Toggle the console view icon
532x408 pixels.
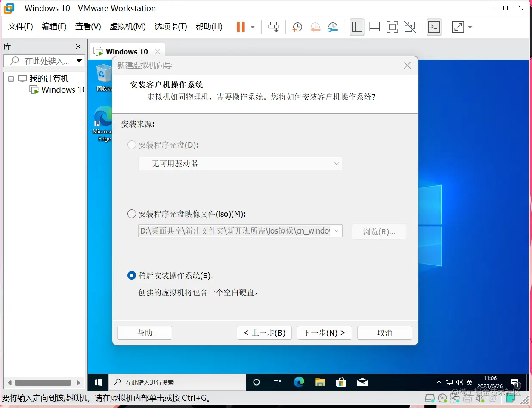[x=434, y=27]
